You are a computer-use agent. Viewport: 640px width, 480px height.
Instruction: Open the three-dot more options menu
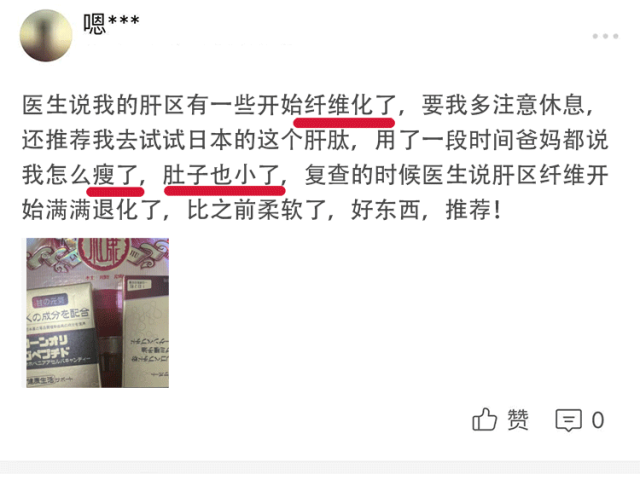pyautogui.click(x=605, y=36)
